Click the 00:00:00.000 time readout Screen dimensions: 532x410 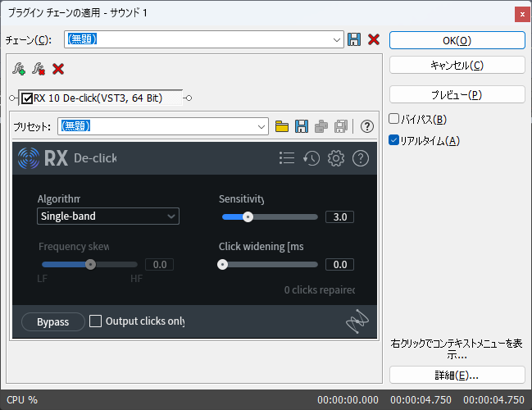[x=348, y=400]
